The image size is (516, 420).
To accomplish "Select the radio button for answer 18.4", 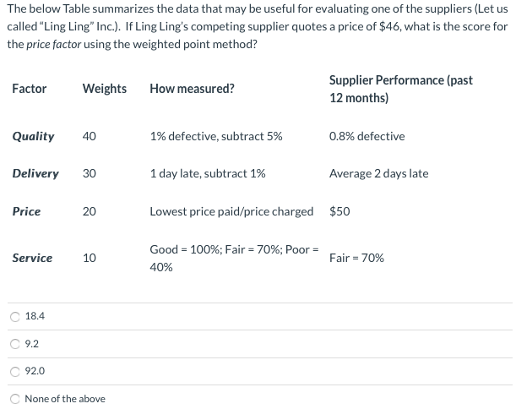I will 15,316.
